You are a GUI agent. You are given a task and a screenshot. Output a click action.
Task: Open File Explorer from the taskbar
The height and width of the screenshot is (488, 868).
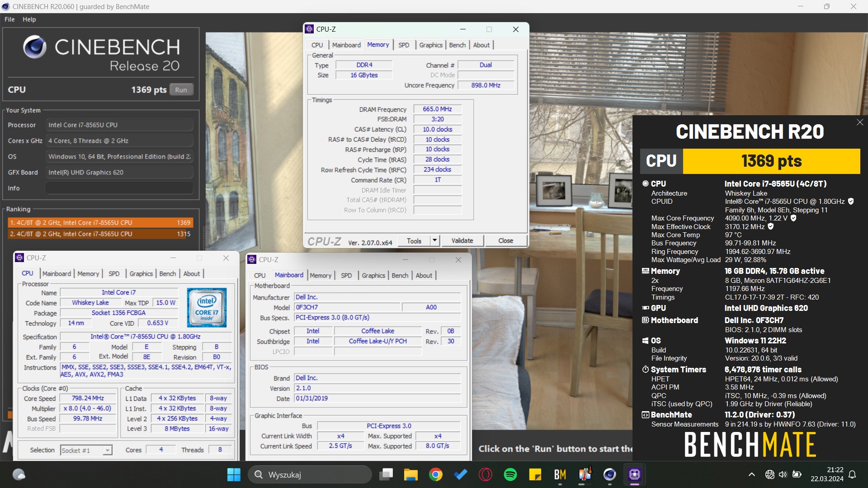[x=411, y=474]
